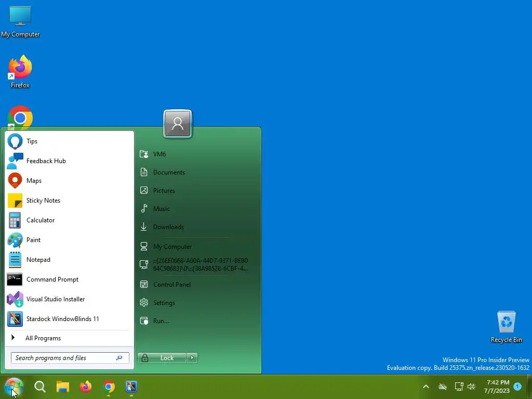The width and height of the screenshot is (532, 399).
Task: Open network status tray icon
Action: pyautogui.click(x=459, y=387)
